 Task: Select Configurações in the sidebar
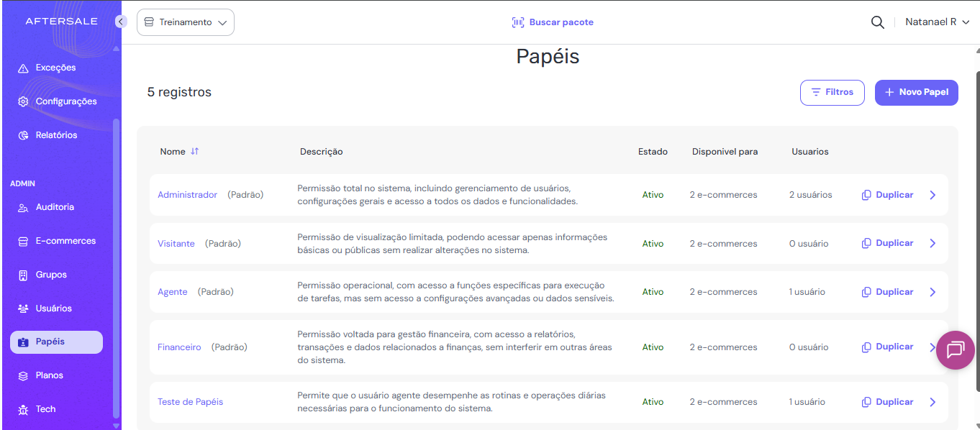pos(65,101)
